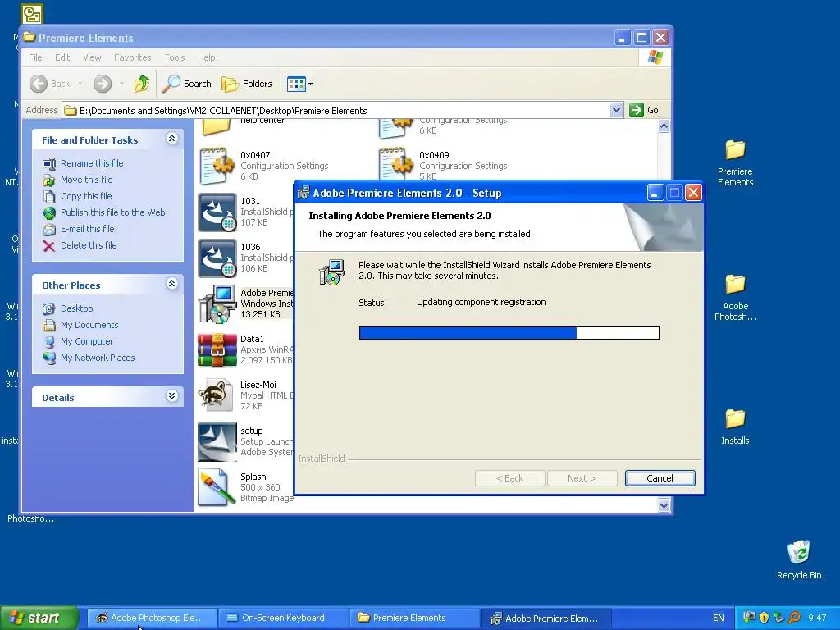Viewport: 840px width, 630px height.
Task: Go to My Documents in Other Places
Action: click(x=89, y=325)
